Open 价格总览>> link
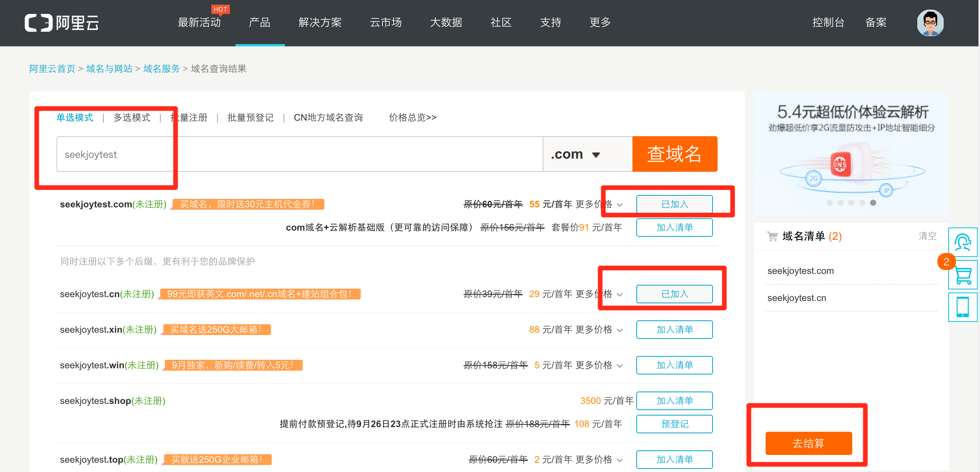 coord(413,118)
